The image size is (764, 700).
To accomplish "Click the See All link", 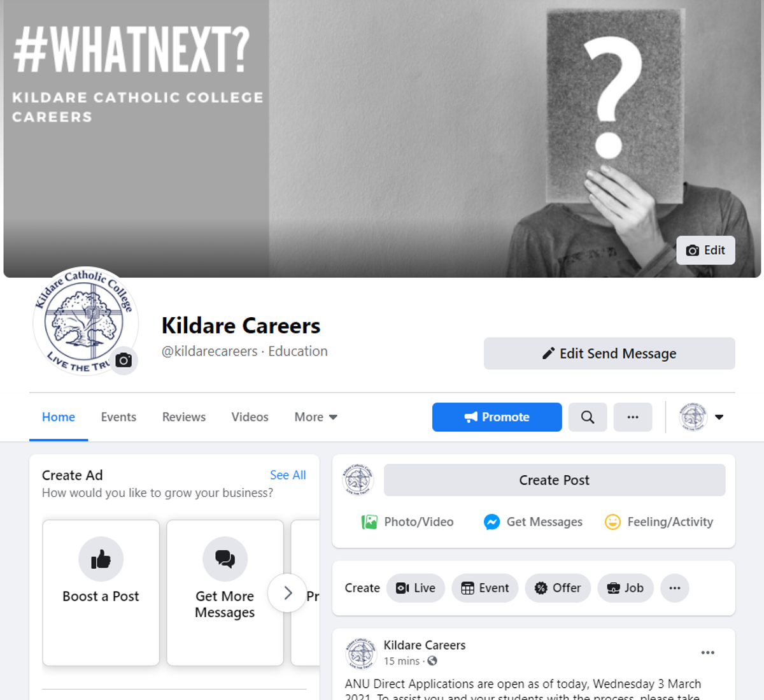I will click(x=288, y=475).
